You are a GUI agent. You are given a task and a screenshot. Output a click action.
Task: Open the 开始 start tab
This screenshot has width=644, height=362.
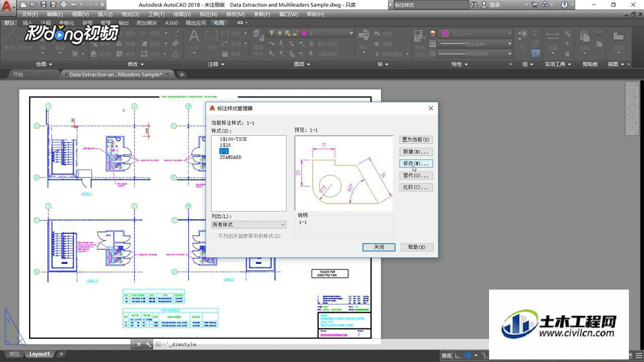click(x=18, y=74)
